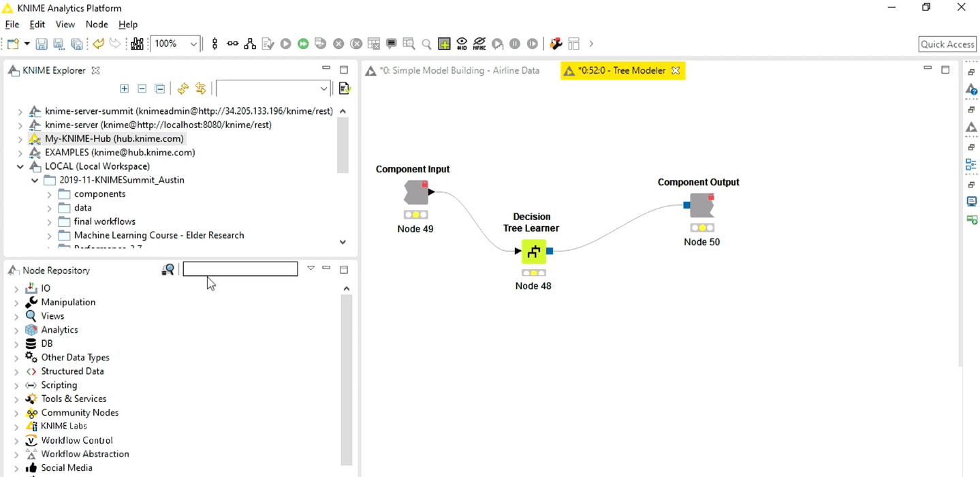Open the View menu
This screenshot has width=980, height=477.
pos(65,25)
